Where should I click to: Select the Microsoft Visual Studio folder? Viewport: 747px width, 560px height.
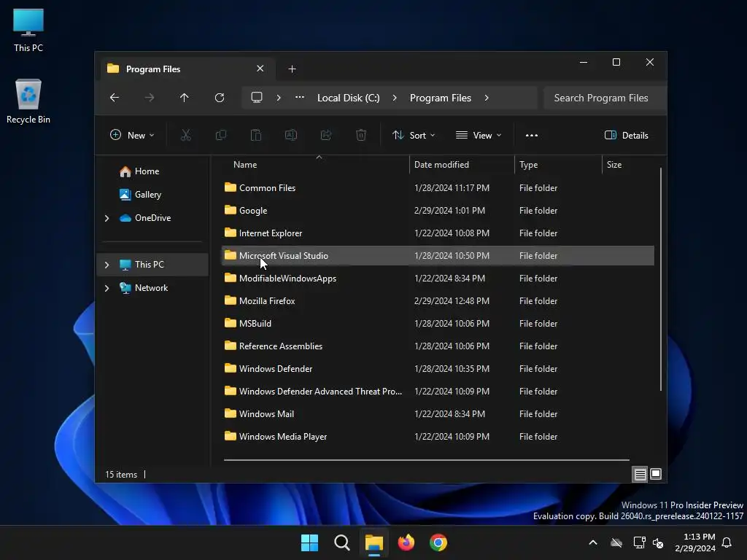(438, 256)
